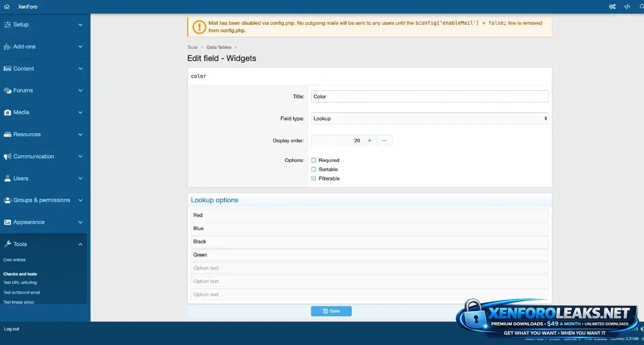Click the Title input field
Image resolution: width=644 pixels, height=345 pixels.
[429, 96]
